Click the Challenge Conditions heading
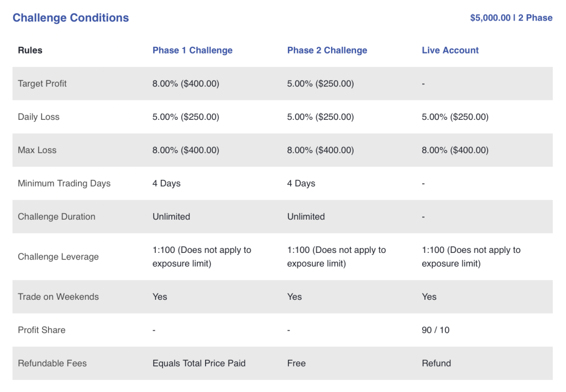The height and width of the screenshot is (392, 566). tap(71, 18)
